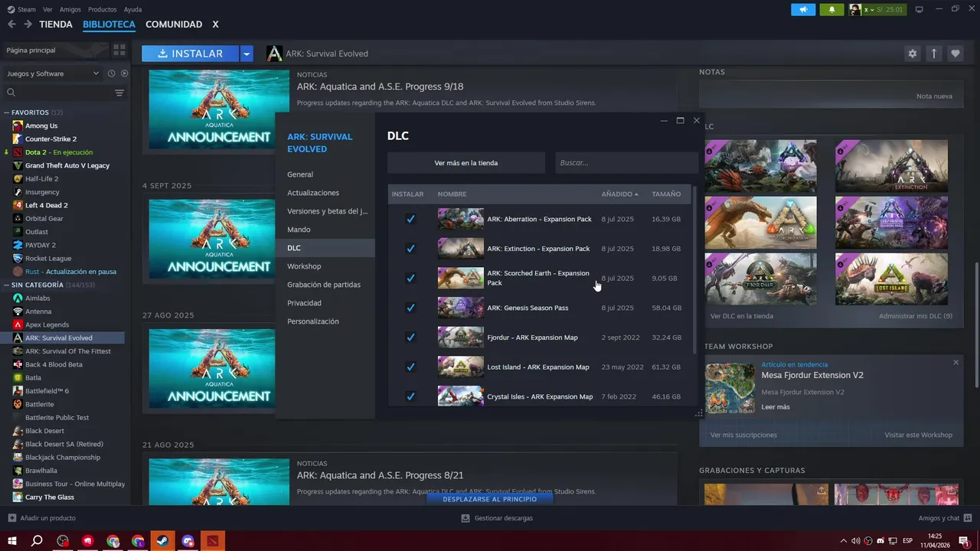Screen dimensions: 980x551
Task: Switch to the Comunidad tab
Action: [174, 24]
